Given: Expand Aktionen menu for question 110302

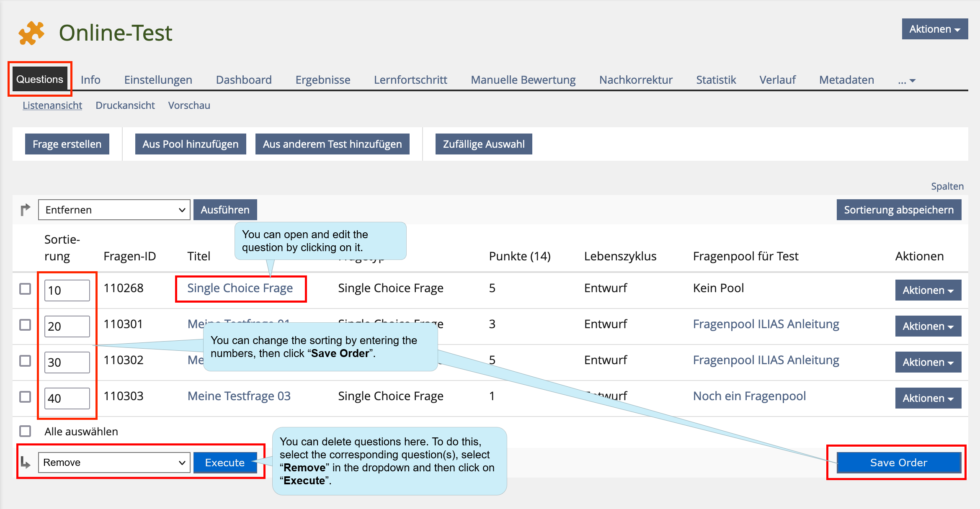Looking at the screenshot, I should click(928, 362).
